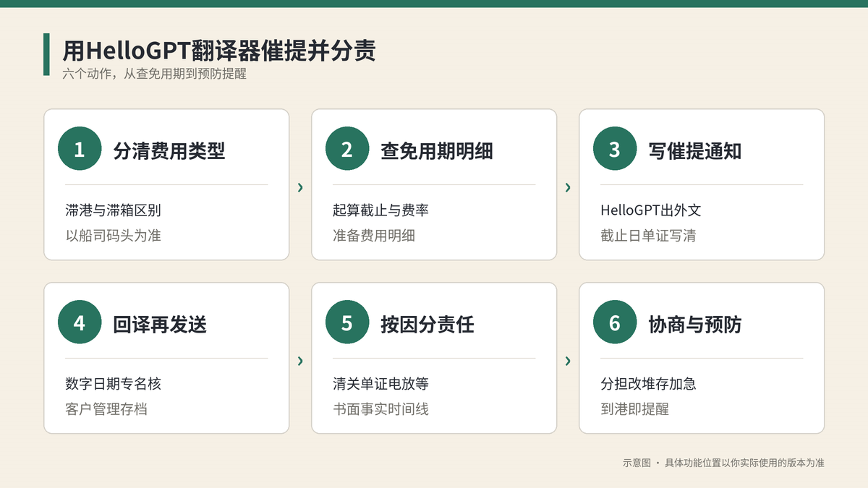Viewport: 868px width, 488px height.
Task: Click the heading 分清费用类型
Action: click(169, 150)
